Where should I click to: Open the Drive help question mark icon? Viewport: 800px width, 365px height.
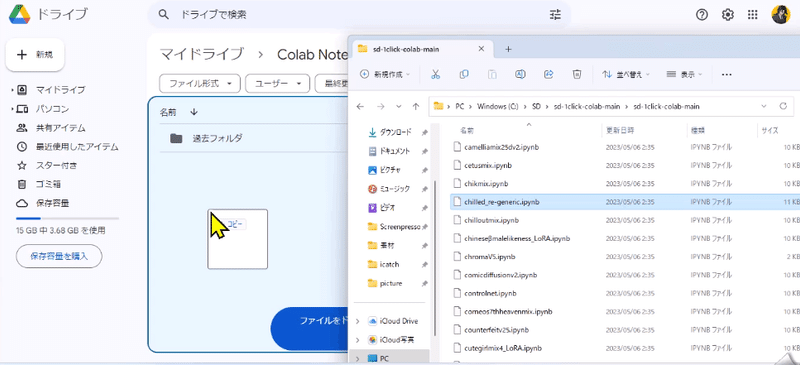click(x=702, y=15)
